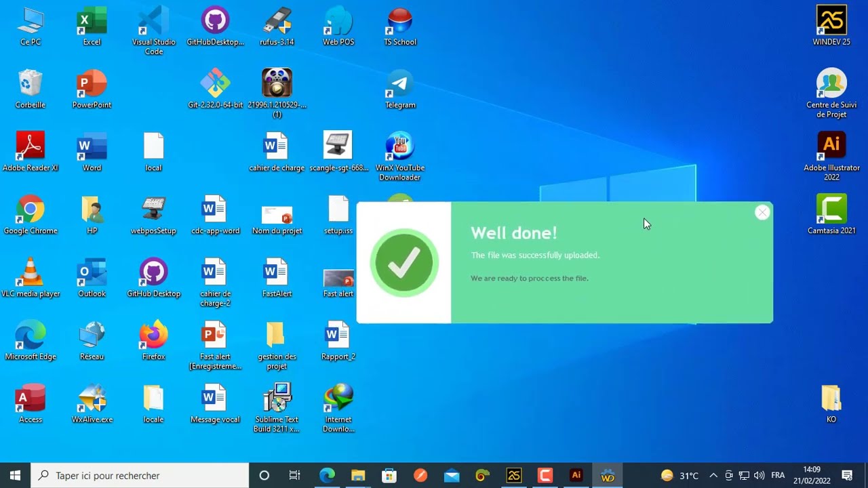
Task: Click the Taper ici pour rechercher box
Action: [140, 475]
